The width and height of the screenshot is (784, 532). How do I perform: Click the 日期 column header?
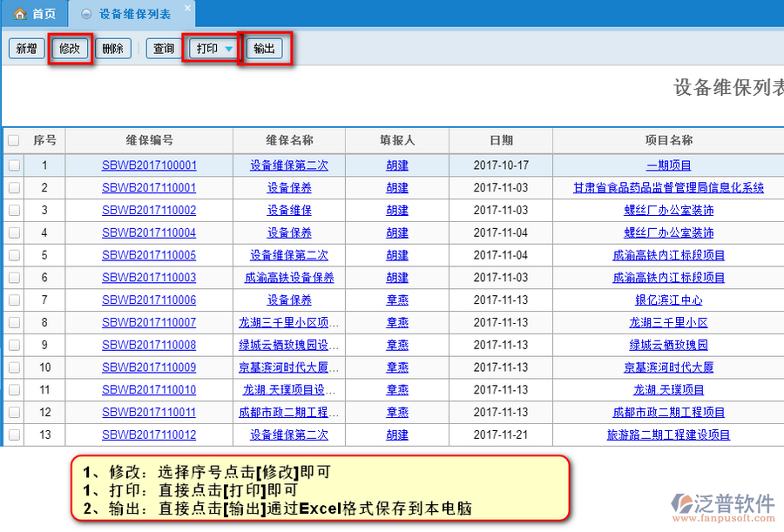tap(501, 140)
